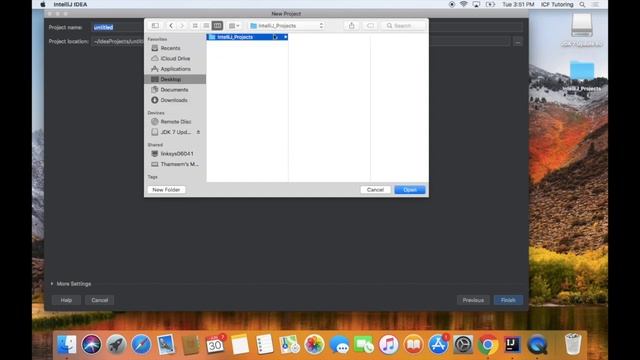Select Remote Disc under Devices
This screenshot has height=360, width=640.
(x=175, y=122)
